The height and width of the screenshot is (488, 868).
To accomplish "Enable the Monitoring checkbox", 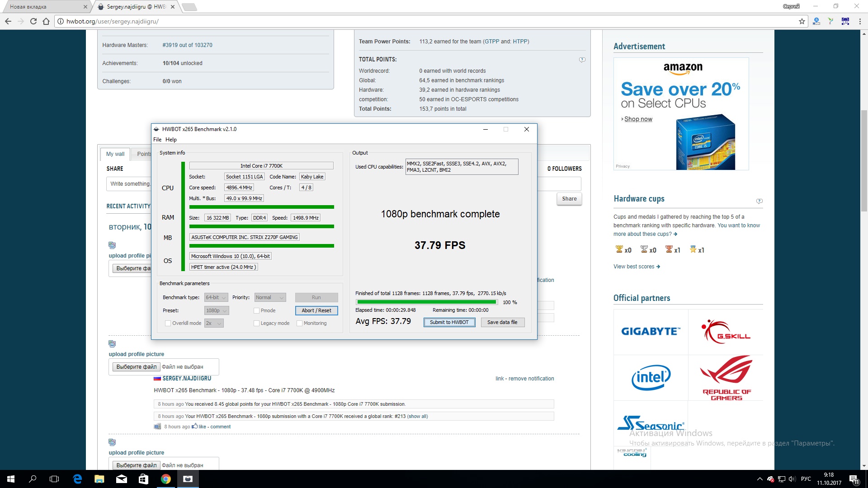I will click(299, 323).
